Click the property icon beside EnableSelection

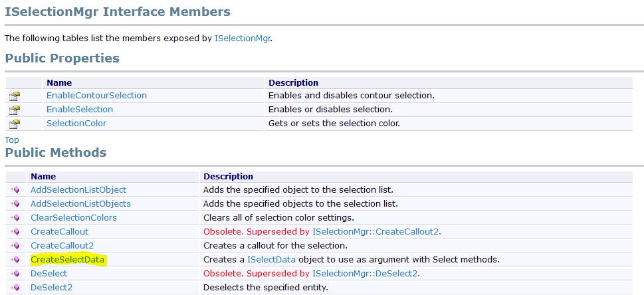point(15,110)
